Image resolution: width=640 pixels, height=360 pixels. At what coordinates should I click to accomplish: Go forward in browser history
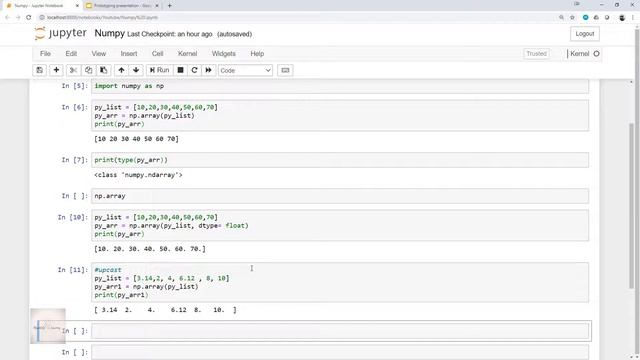coord(18,18)
